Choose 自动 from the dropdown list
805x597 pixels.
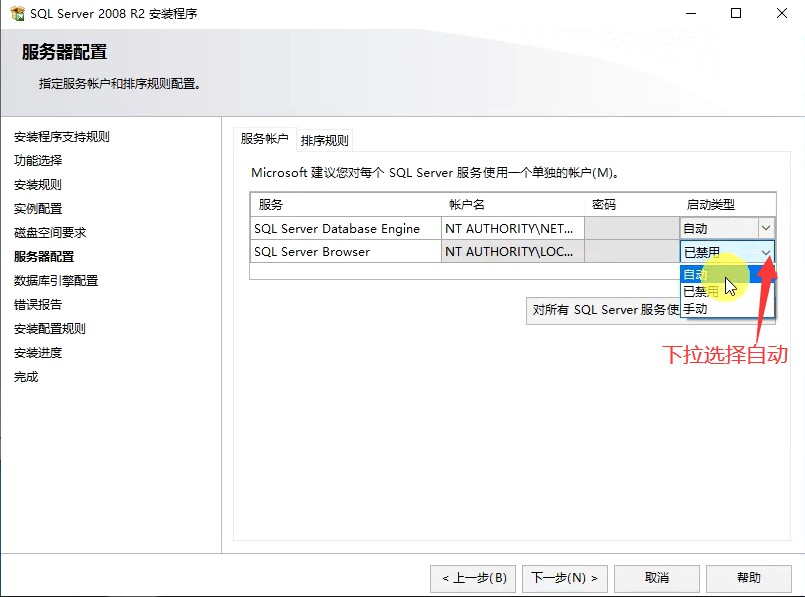(727, 274)
